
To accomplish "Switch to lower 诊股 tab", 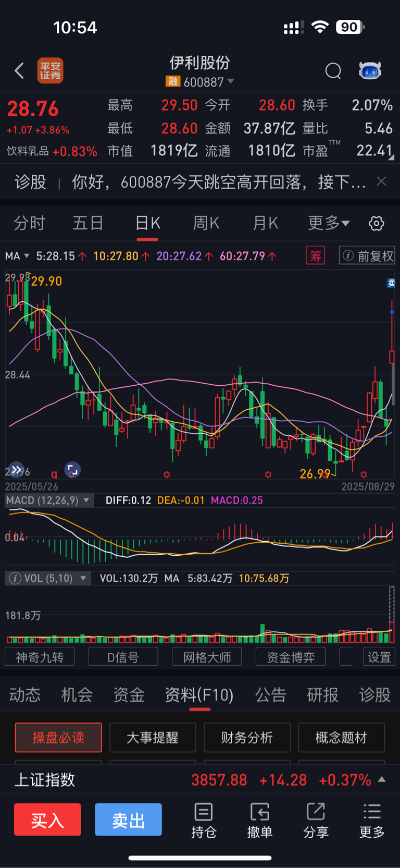I will [375, 695].
